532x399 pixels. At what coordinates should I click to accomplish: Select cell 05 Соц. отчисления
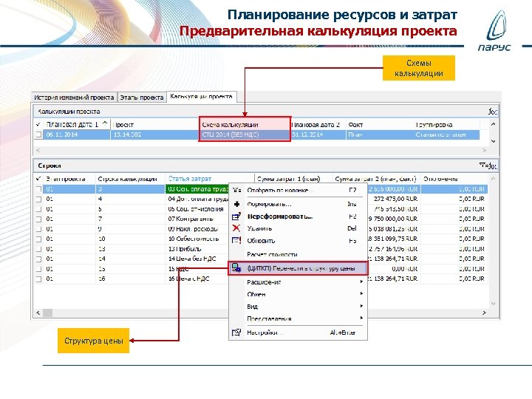(x=195, y=209)
